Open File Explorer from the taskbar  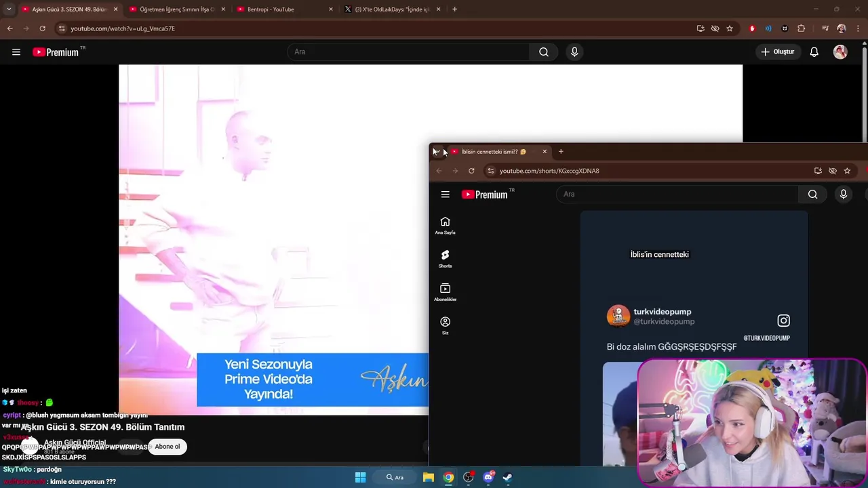coord(429,477)
